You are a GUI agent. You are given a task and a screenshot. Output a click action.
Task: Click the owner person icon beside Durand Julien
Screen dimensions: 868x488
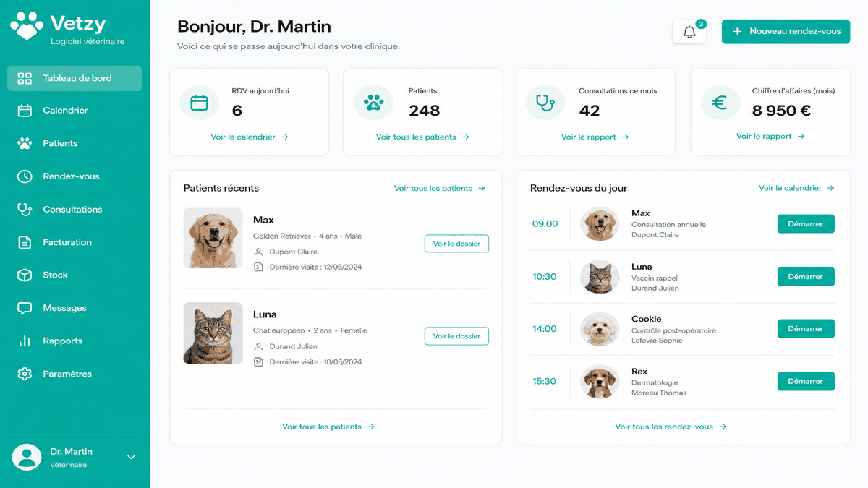pyautogui.click(x=259, y=346)
